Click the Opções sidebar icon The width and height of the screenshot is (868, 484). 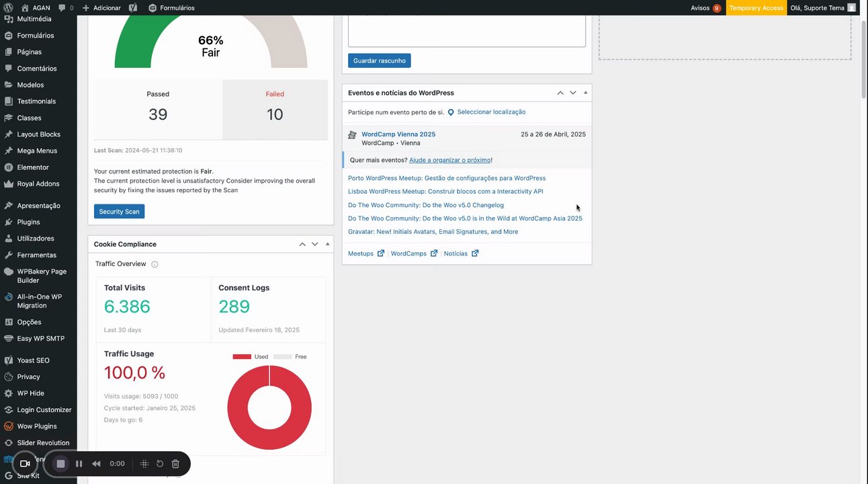click(8, 322)
